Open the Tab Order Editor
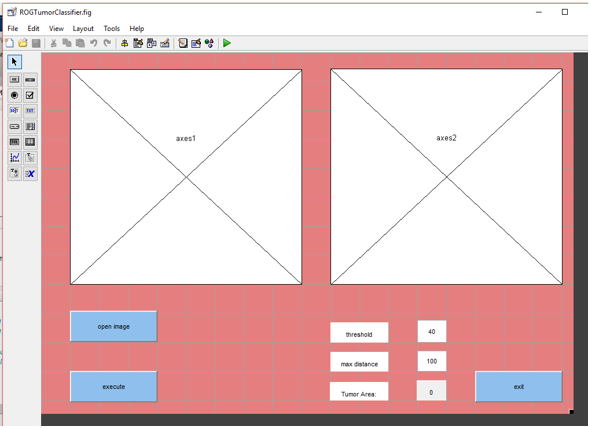Screen dimensions: 590x428 coord(152,43)
